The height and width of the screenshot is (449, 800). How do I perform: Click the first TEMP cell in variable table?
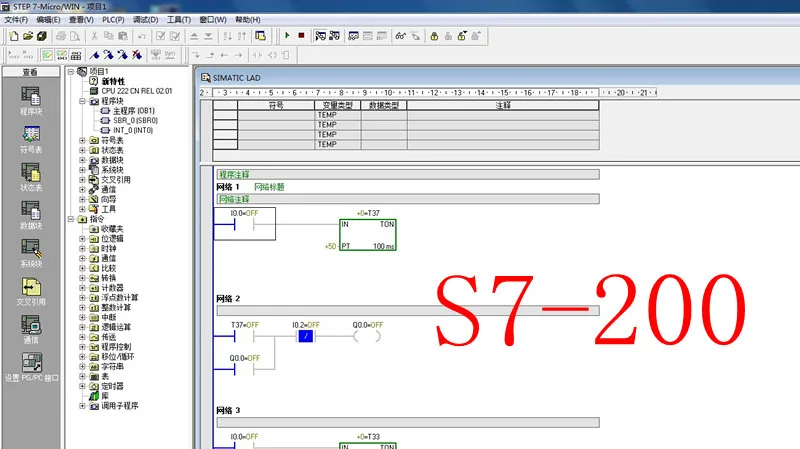(337, 115)
